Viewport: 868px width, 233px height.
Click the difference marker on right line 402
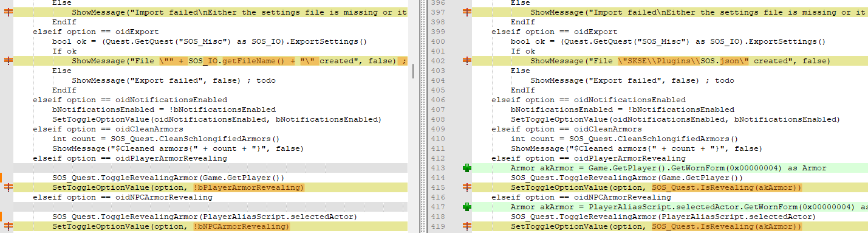point(466,61)
